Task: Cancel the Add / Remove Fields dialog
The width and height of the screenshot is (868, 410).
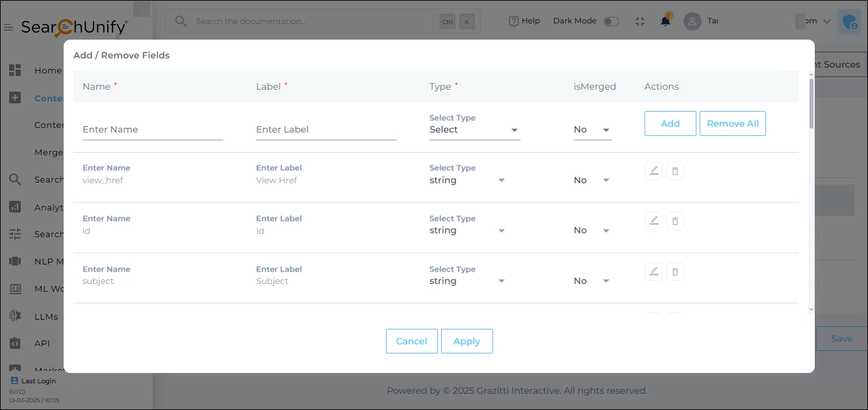Action: (x=411, y=341)
